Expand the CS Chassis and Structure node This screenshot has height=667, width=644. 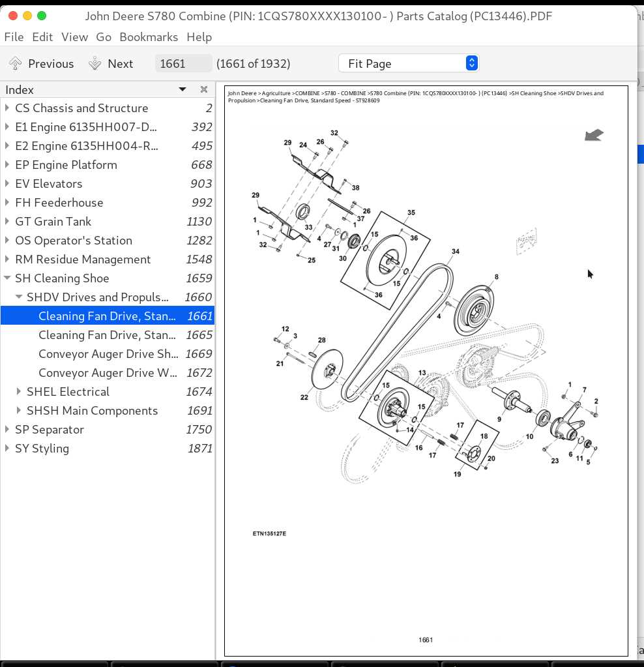click(x=7, y=108)
